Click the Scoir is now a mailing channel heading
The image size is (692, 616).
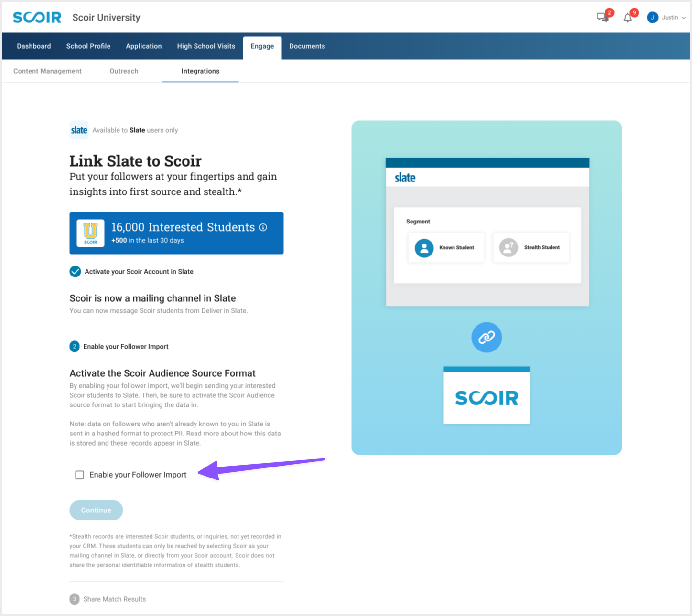coord(152,298)
